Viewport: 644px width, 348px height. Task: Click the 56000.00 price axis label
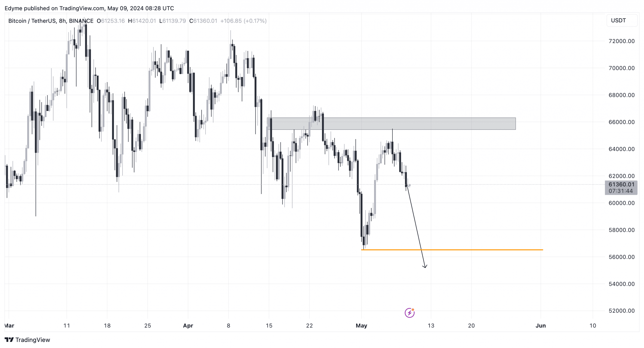coord(621,257)
